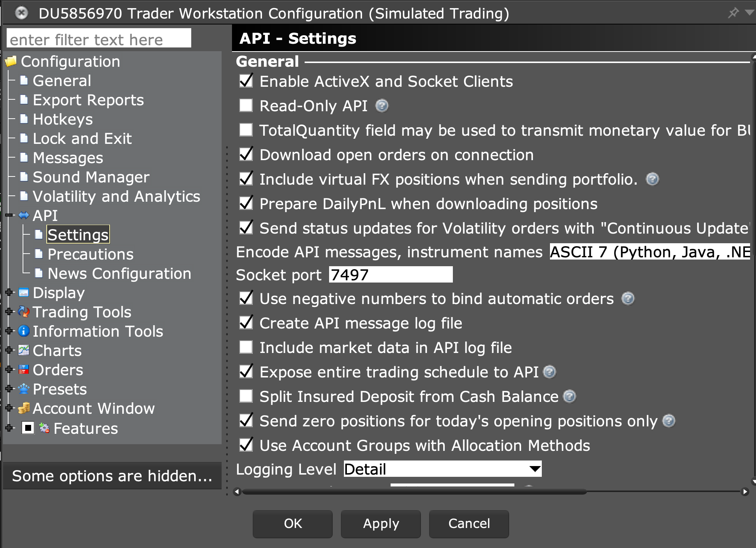Click the Charts icon in the sidebar
Viewport: 756px width, 548px height.
point(23,350)
